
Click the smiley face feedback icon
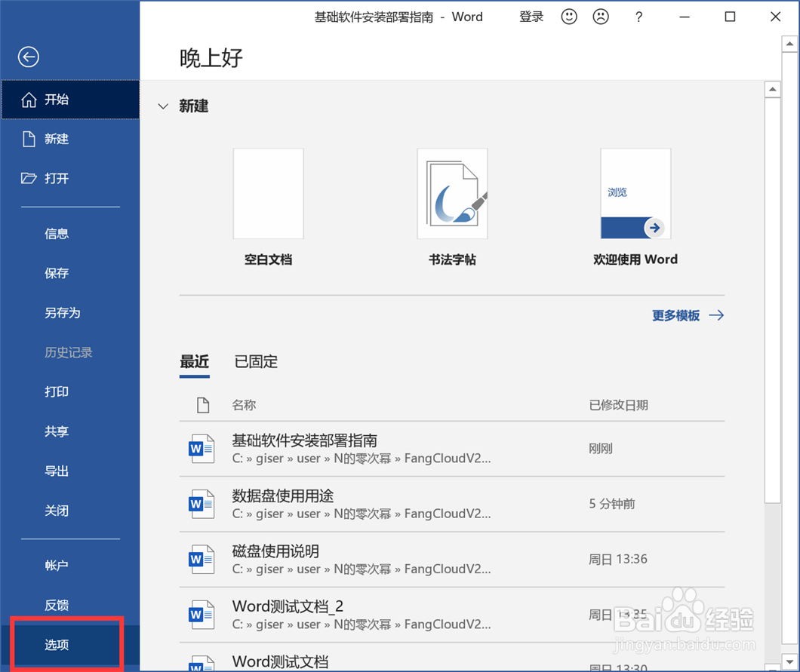569,17
